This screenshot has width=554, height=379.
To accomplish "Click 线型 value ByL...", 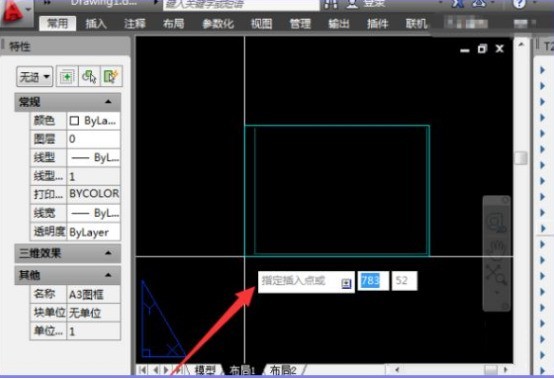I will click(x=93, y=158).
